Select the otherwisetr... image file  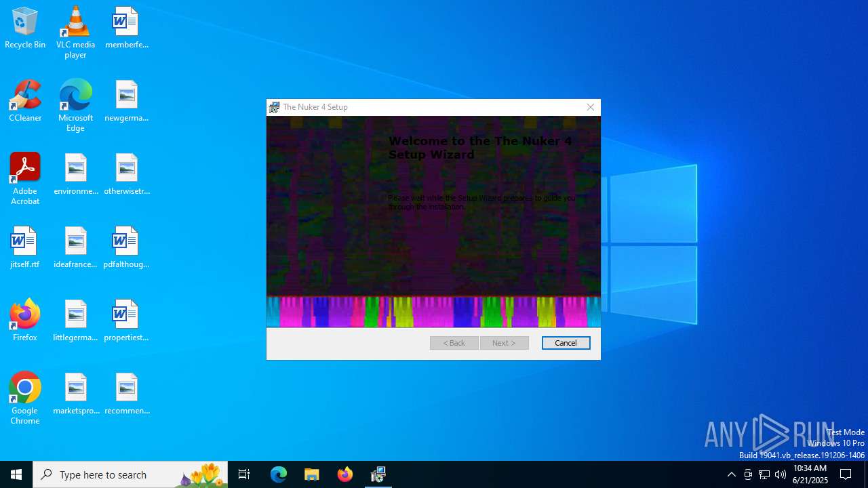pyautogui.click(x=126, y=175)
